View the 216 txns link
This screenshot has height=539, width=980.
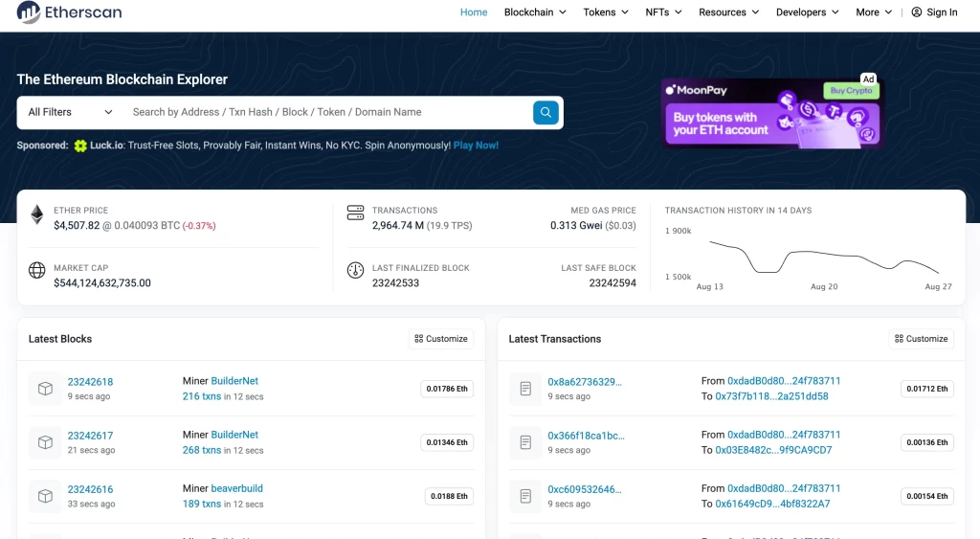tap(202, 396)
